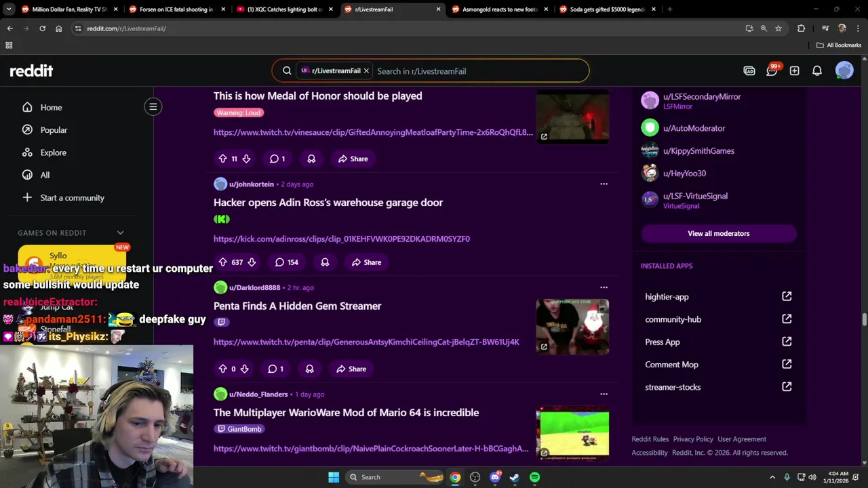Image resolution: width=868 pixels, height=488 pixels.
Task: Downvote the Medal of Honor post
Action: coord(246,159)
